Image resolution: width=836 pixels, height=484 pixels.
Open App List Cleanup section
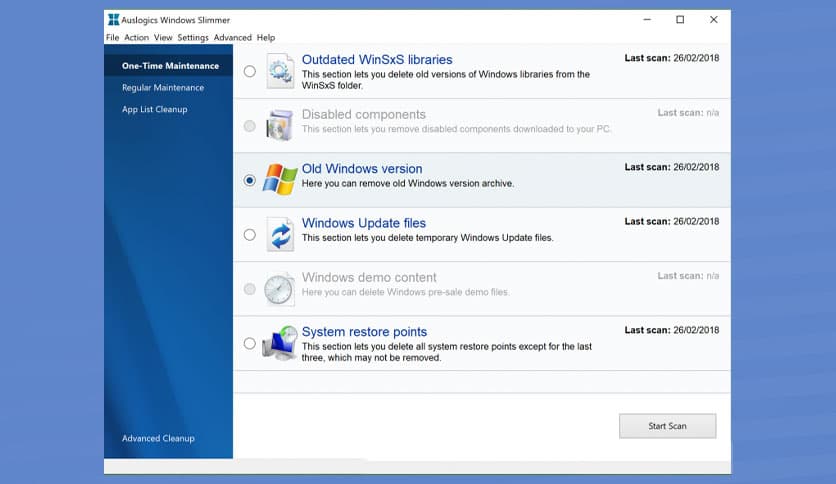pos(155,109)
